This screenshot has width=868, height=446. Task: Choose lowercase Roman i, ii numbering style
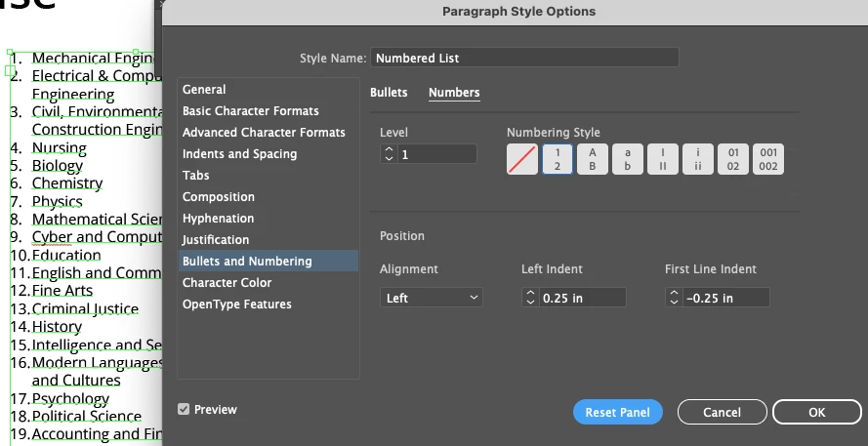tap(698, 159)
